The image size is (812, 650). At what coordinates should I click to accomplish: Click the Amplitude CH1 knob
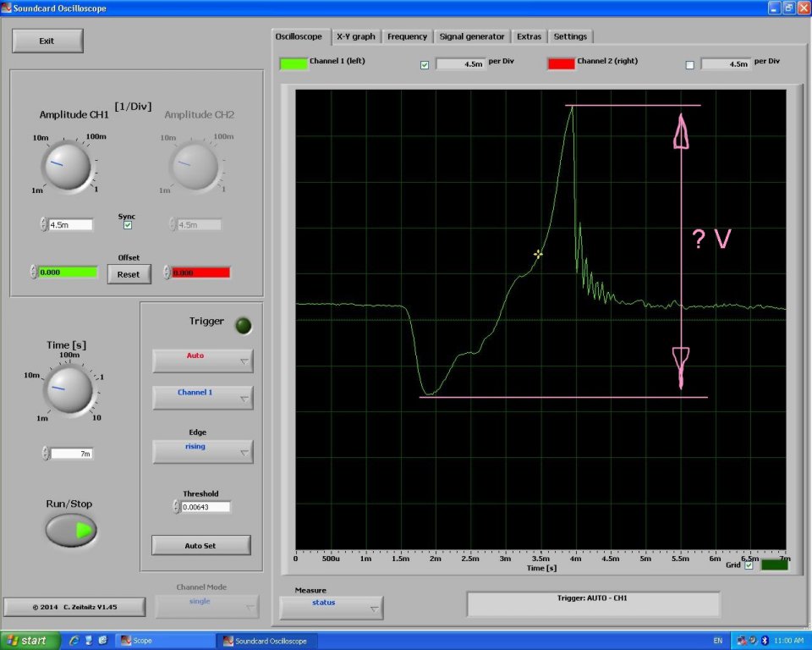pyautogui.click(x=67, y=166)
